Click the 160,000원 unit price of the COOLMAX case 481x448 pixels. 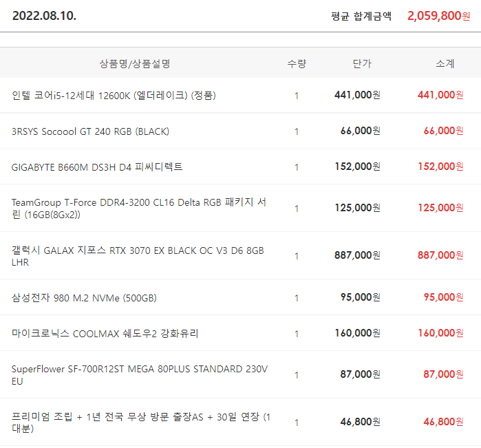point(356,333)
